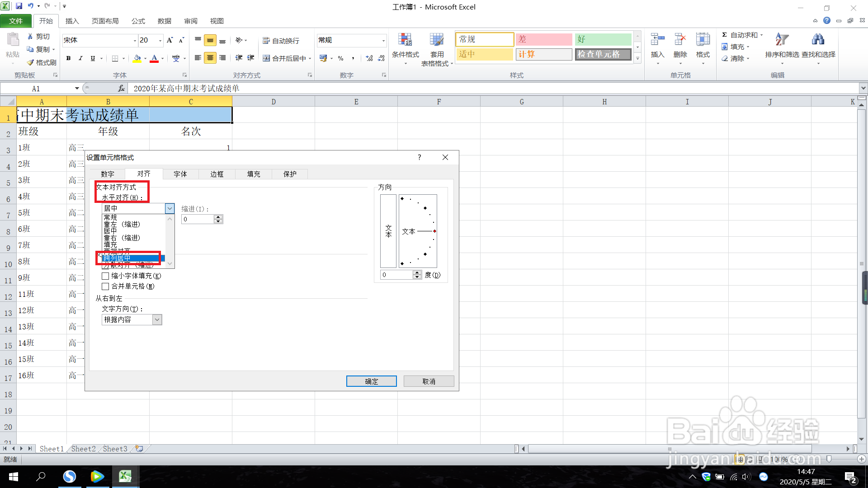868x488 pixels.
Task: Toggle bold formatting in ribbon
Action: click(x=68, y=58)
